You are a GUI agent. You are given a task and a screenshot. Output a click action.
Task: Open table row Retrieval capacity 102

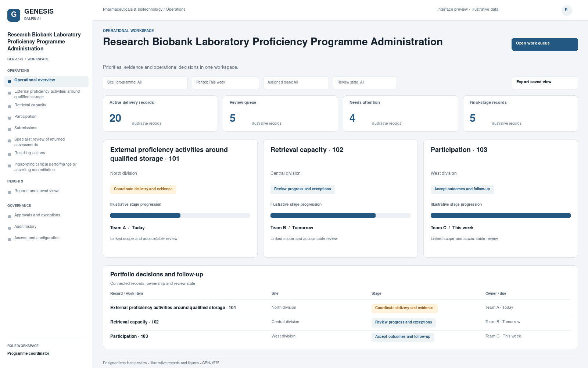click(340, 322)
